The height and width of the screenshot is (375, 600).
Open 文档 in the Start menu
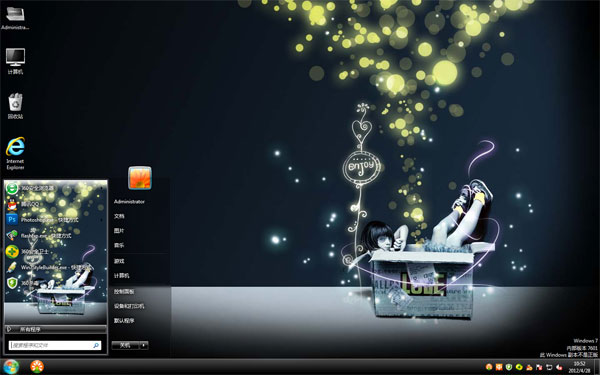pyautogui.click(x=119, y=216)
